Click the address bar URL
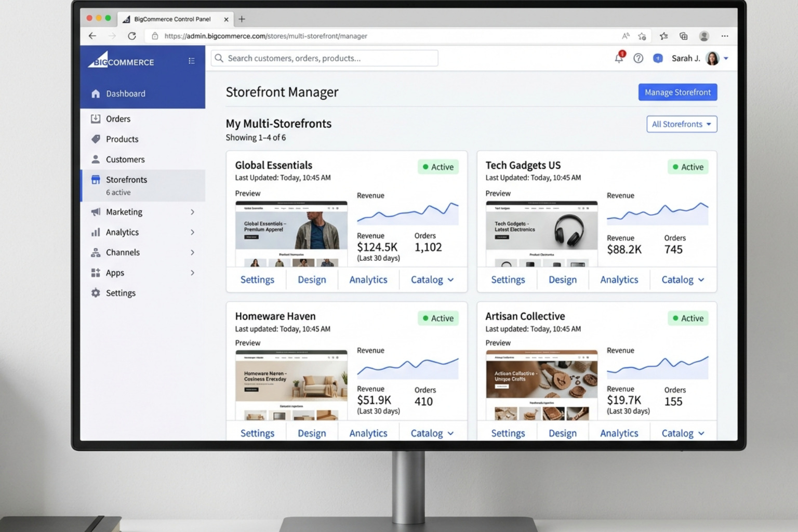The image size is (798, 532). coord(265,36)
